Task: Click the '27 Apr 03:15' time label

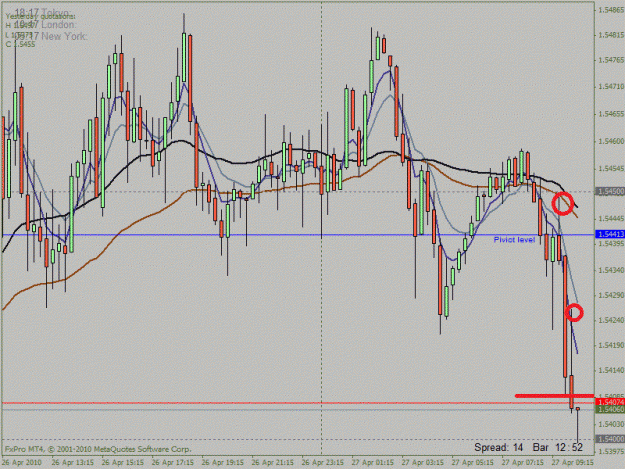Action: point(423,463)
